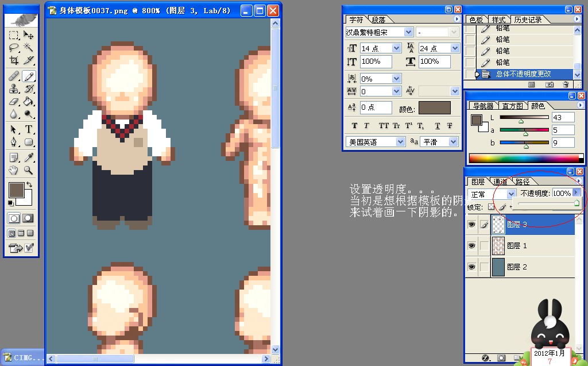Select the Hand tool
The height and width of the screenshot is (366, 588).
14,171
